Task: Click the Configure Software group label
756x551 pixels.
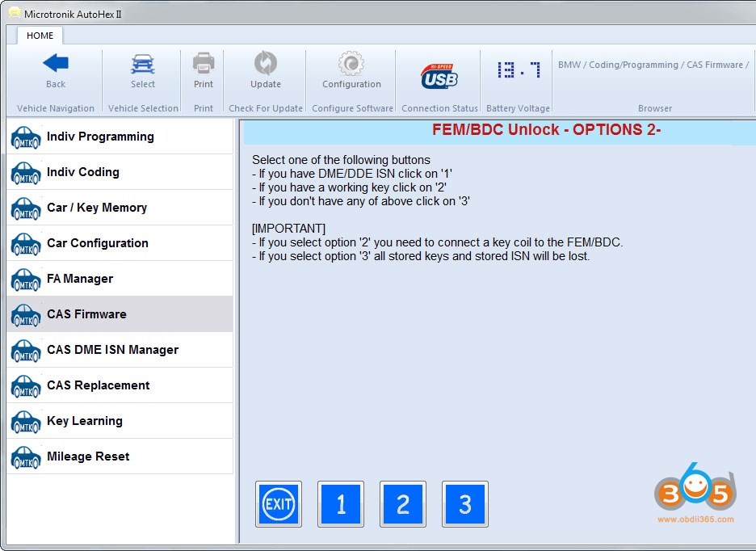Action: [x=352, y=108]
